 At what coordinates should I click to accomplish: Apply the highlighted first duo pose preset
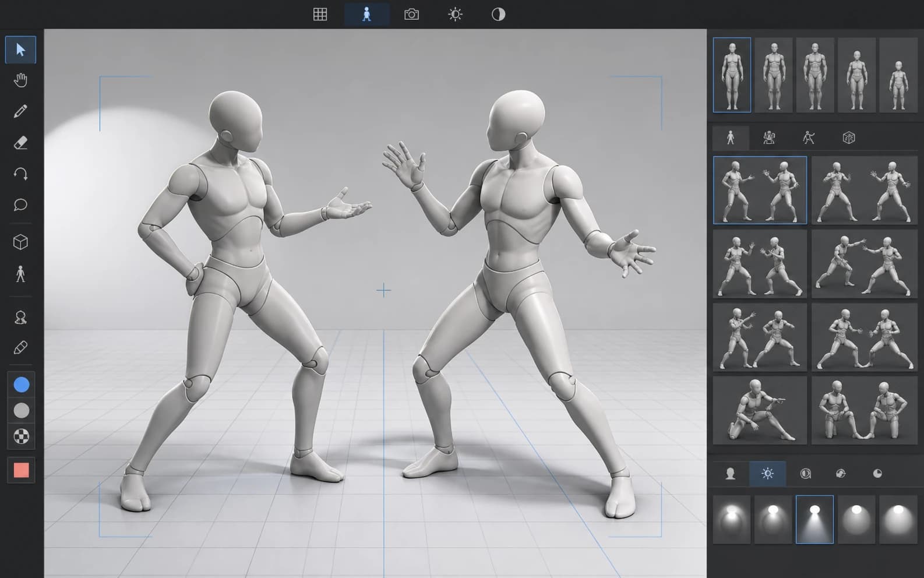pyautogui.click(x=760, y=190)
